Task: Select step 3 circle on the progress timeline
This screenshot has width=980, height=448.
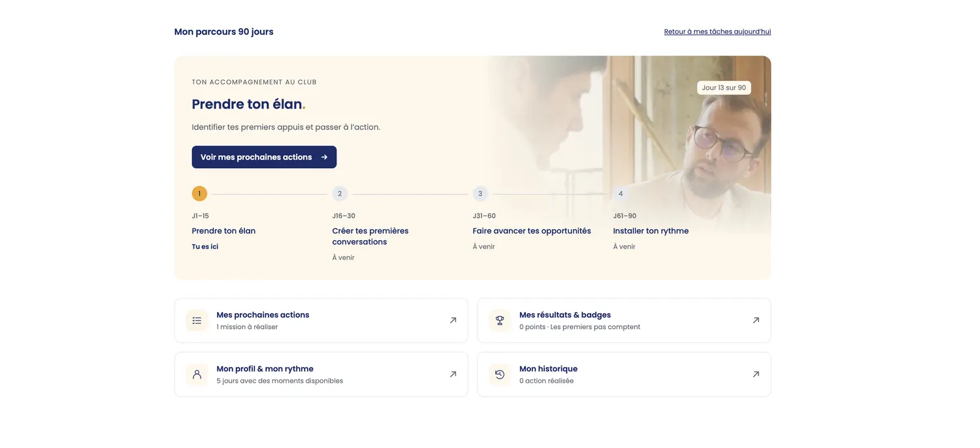Action: point(480,194)
